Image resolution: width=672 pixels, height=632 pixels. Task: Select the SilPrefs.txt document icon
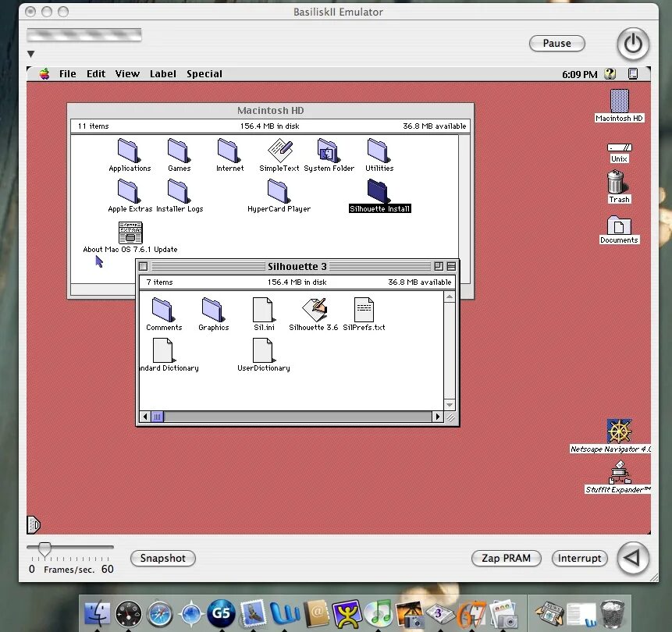364,309
